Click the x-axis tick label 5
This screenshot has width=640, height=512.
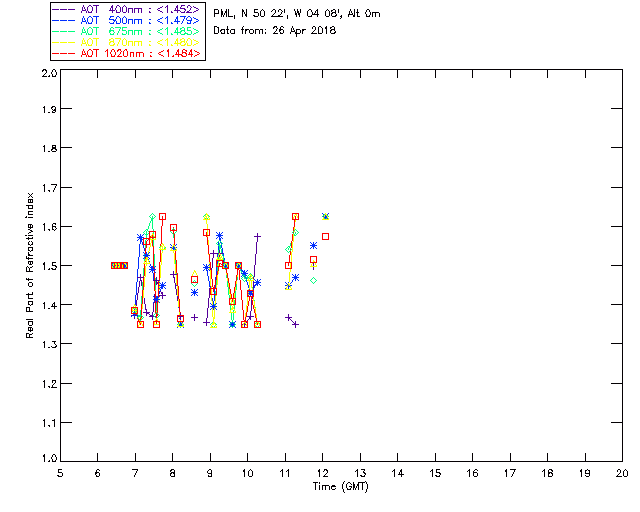click(60, 473)
